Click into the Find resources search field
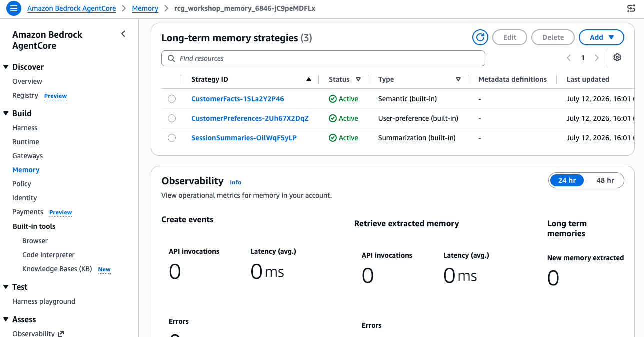Screen dimensions: 644x337 (x=323, y=58)
